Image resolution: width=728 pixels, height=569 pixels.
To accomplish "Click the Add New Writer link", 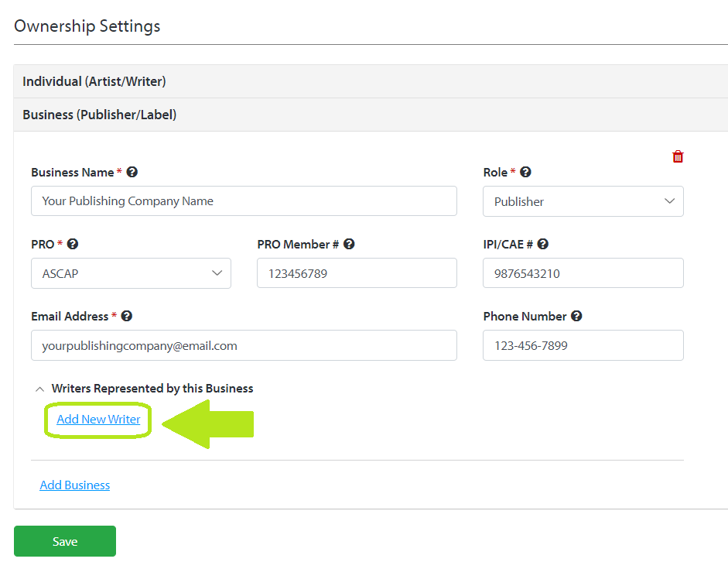I will coord(98,419).
